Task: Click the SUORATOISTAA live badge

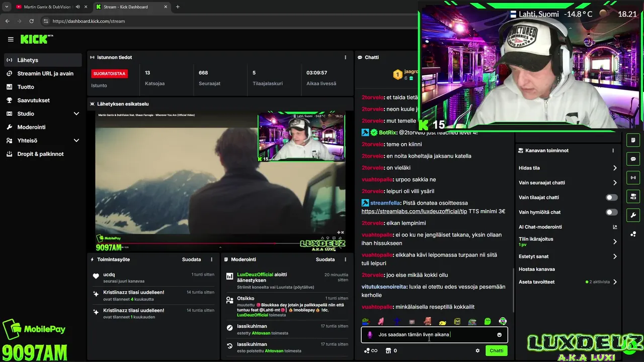Action: (x=109, y=73)
